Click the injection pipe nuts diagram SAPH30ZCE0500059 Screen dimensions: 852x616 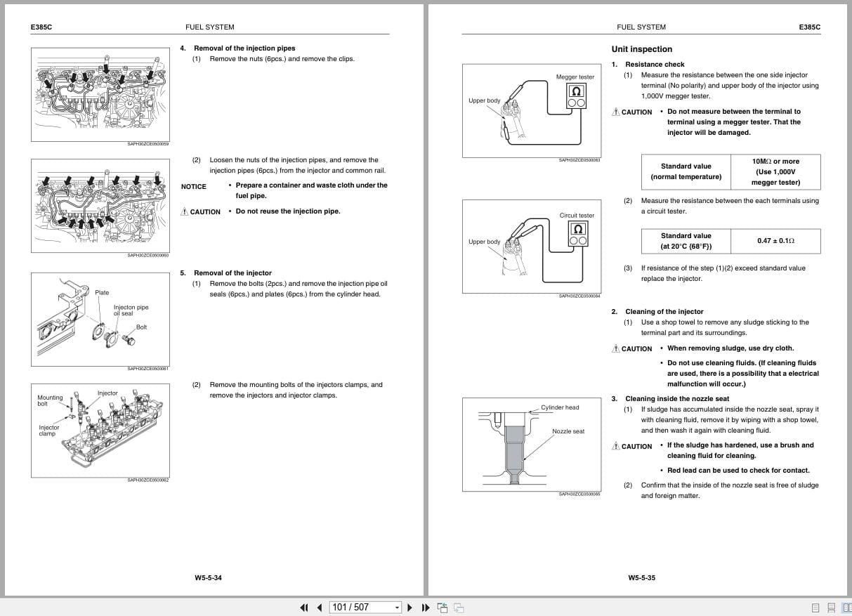point(100,95)
